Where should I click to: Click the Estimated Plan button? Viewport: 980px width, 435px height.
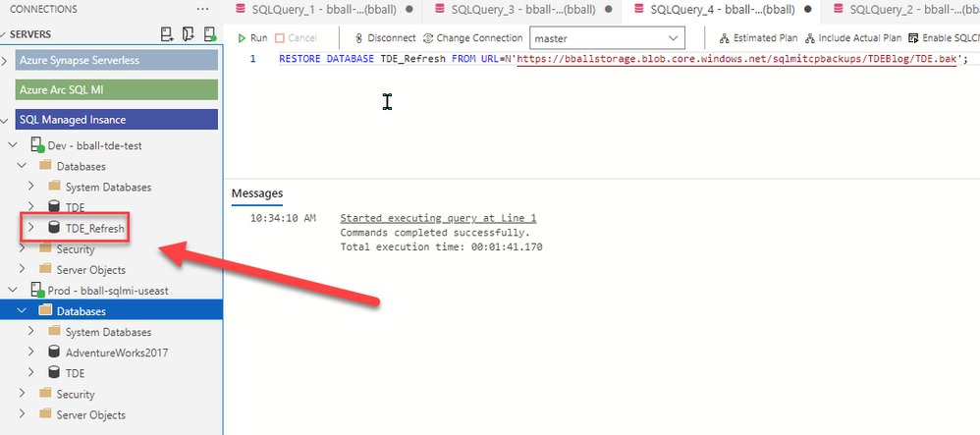pos(758,38)
